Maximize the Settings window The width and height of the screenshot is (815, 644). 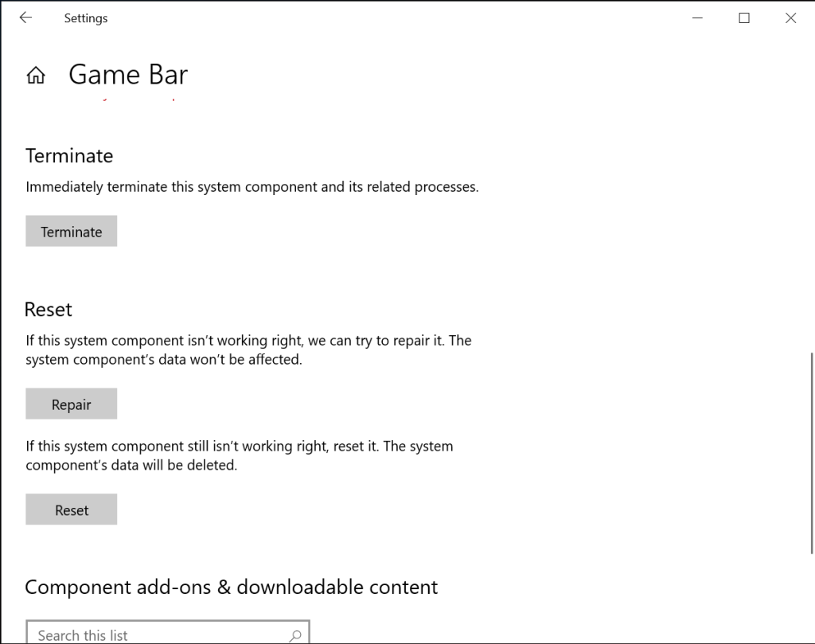point(744,18)
